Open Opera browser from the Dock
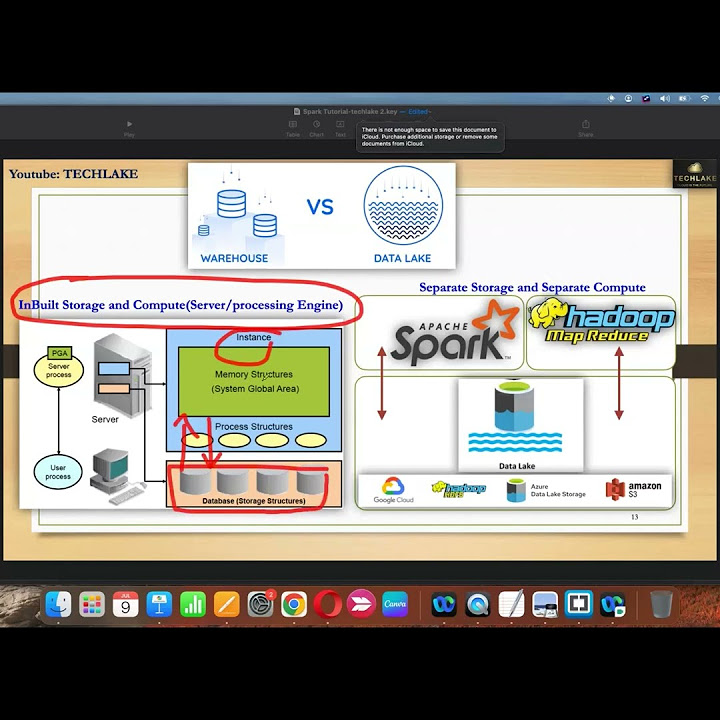This screenshot has width=720, height=720. 327,604
